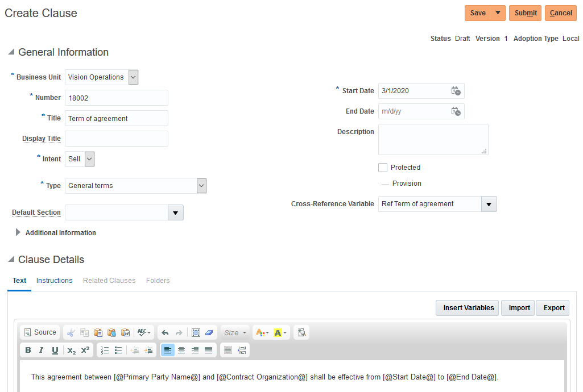Collapse the General Information section
Screen dimensions: 583x392
point(11,52)
